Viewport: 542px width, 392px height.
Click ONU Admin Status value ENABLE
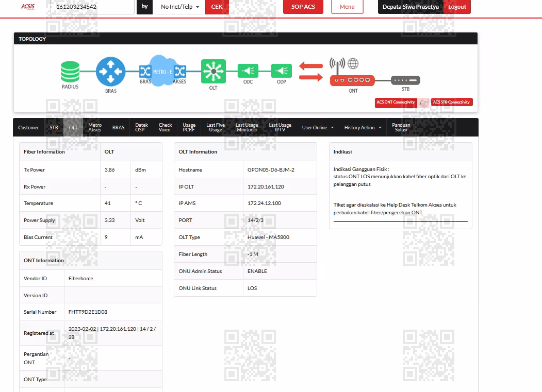(257, 271)
